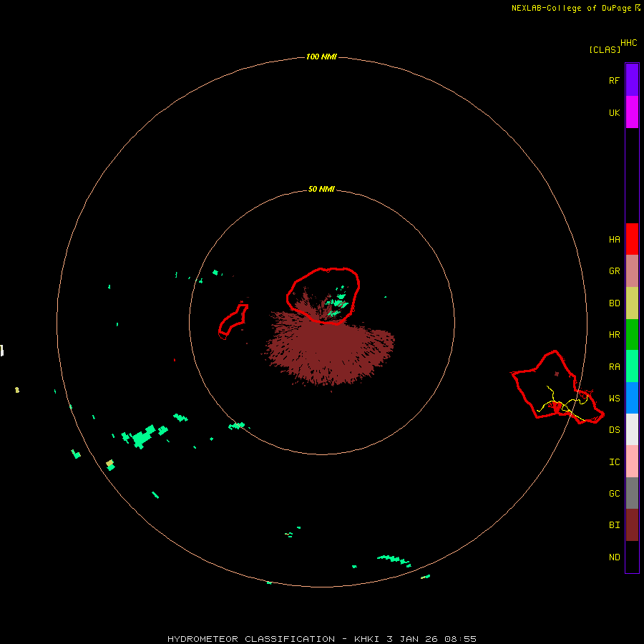
Task: Click the 'ND' legend label
Action: pos(614,557)
